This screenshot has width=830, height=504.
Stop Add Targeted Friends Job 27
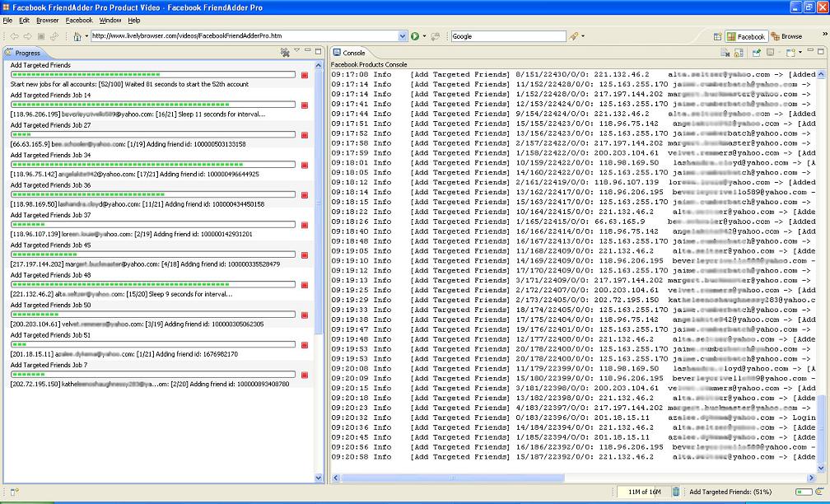[x=305, y=135]
